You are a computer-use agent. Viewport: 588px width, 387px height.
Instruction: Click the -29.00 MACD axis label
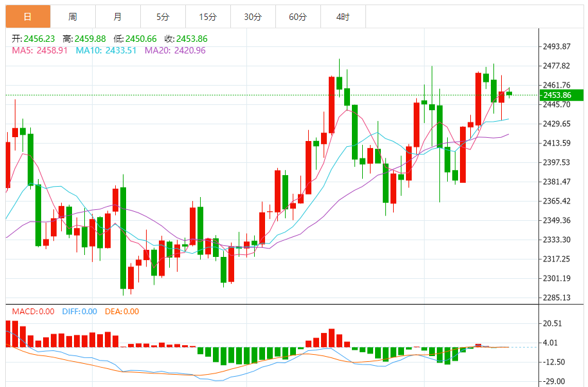click(554, 381)
